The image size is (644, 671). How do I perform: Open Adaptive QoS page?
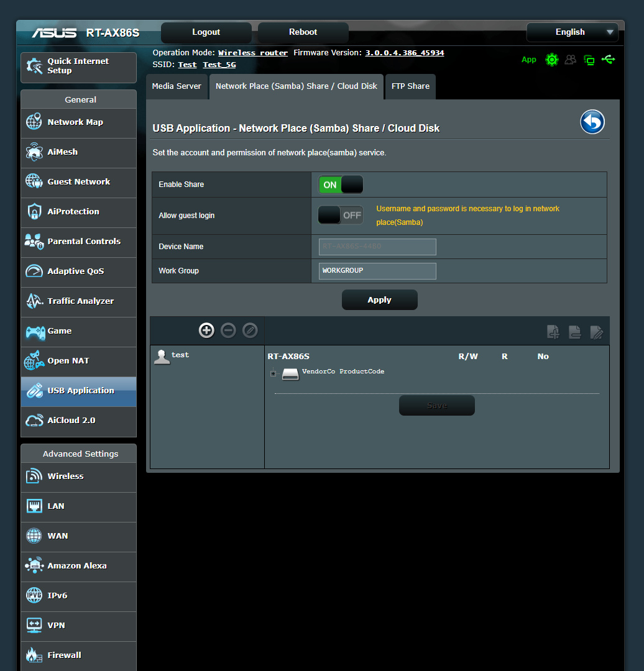(x=78, y=272)
